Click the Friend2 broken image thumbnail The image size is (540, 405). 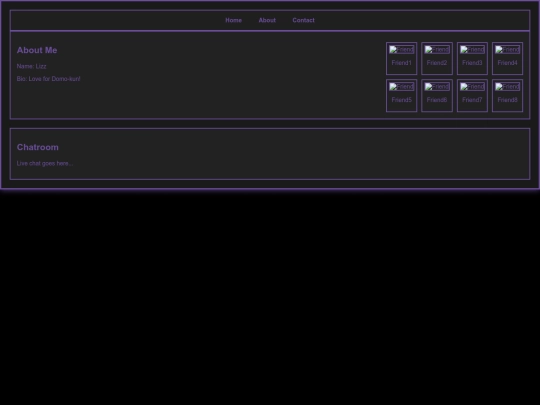click(437, 50)
